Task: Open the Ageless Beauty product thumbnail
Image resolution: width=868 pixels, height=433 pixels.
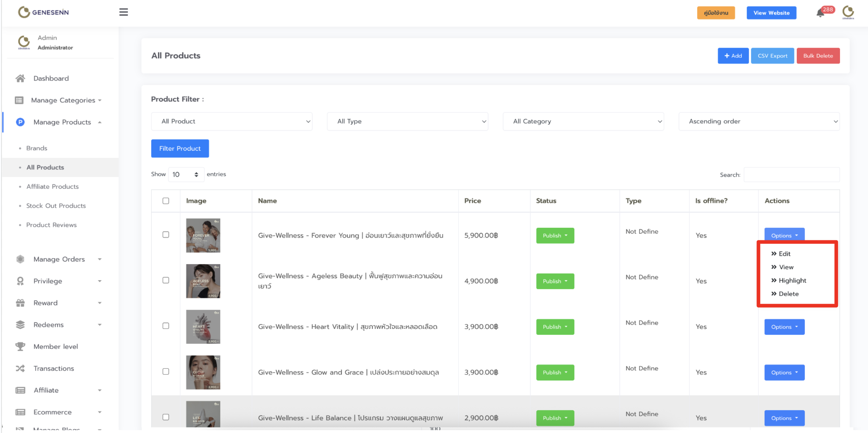Action: [x=203, y=281]
